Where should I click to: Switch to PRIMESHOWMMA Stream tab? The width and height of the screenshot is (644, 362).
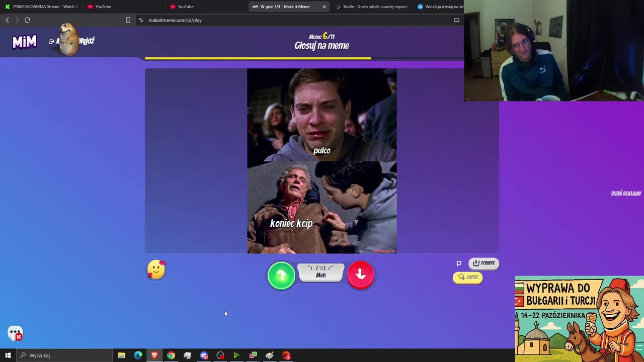pyautogui.click(x=41, y=7)
